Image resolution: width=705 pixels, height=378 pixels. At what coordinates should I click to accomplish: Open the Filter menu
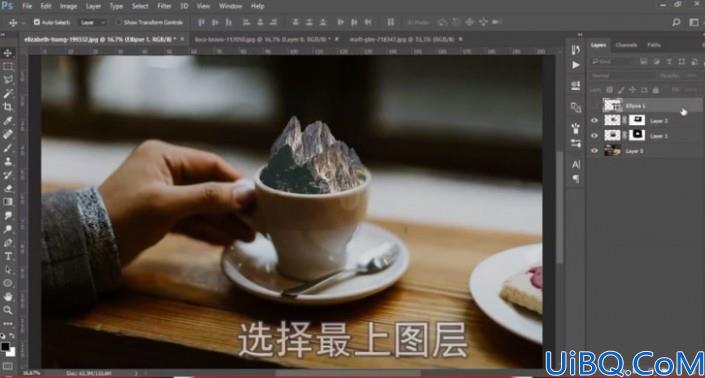tap(164, 6)
